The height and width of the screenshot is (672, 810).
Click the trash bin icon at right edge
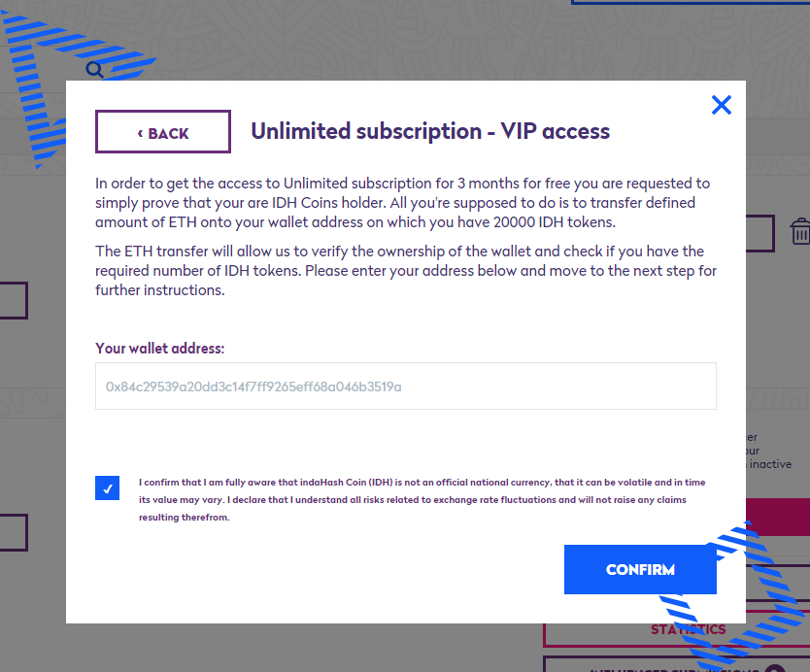click(x=800, y=231)
